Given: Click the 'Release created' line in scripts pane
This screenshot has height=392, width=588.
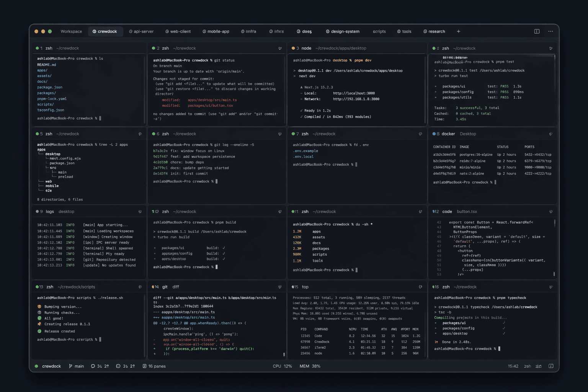Looking at the screenshot, I should [56, 332].
